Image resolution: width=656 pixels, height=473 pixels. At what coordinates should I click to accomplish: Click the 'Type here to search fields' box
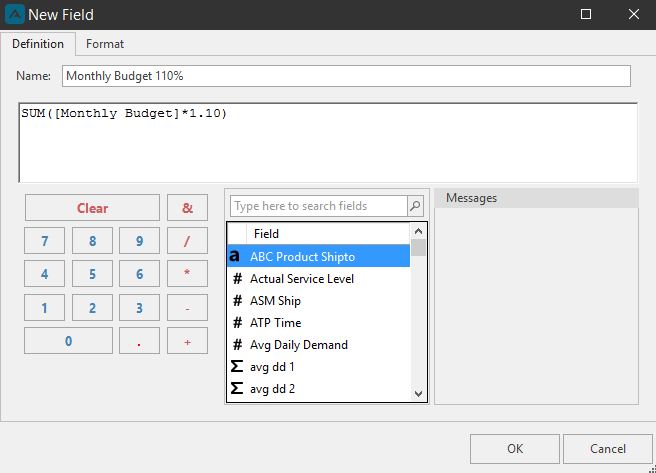coord(318,206)
